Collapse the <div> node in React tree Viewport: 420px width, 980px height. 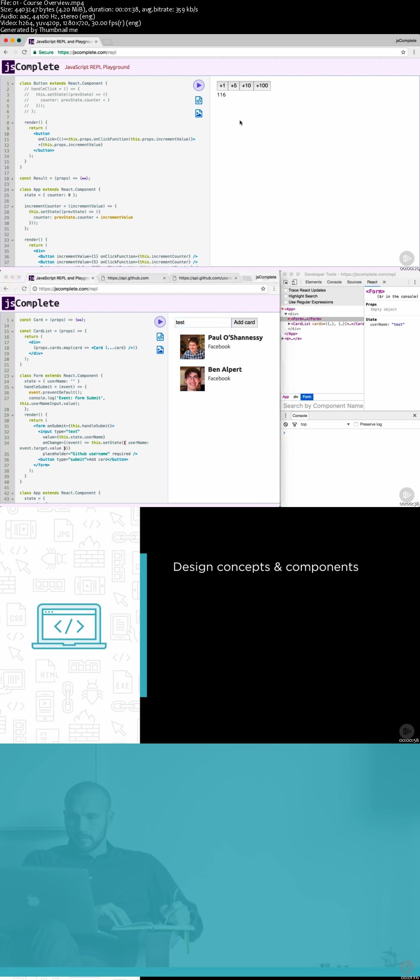pyautogui.click(x=286, y=314)
